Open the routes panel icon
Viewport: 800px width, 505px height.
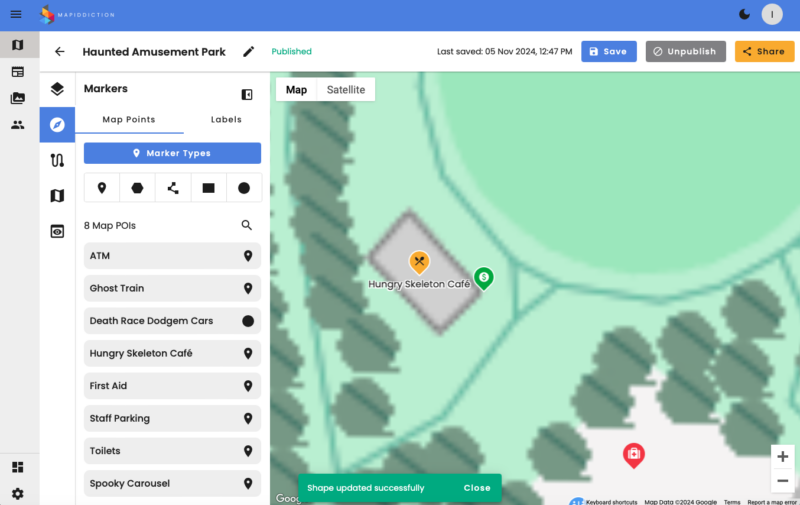pos(57,160)
